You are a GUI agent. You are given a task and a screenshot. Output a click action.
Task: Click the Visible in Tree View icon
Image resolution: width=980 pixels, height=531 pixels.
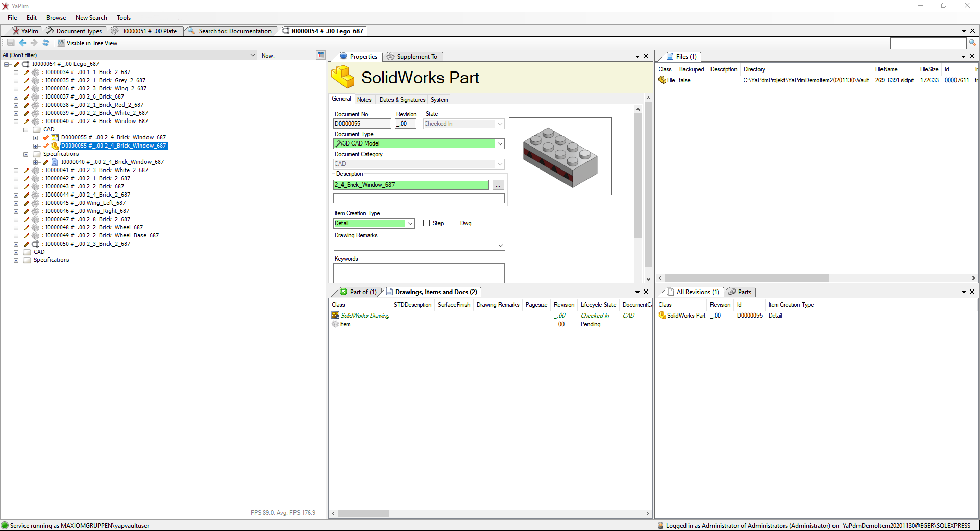[61, 43]
